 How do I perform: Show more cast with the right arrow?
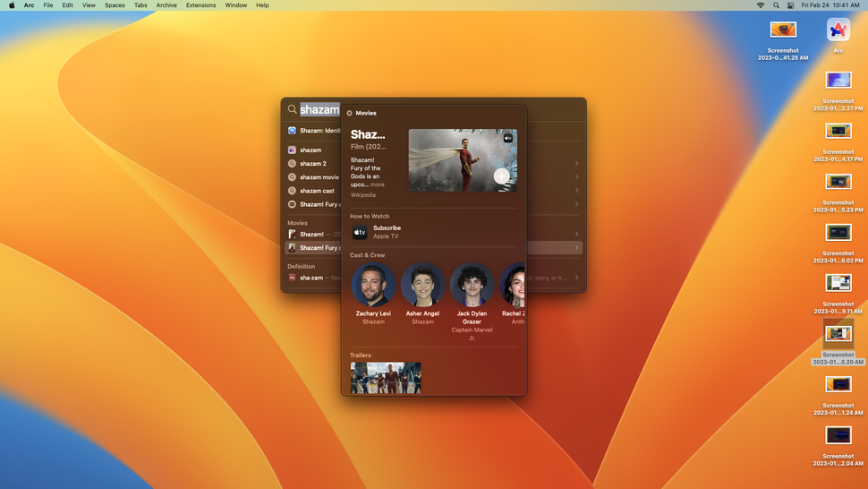point(517,303)
